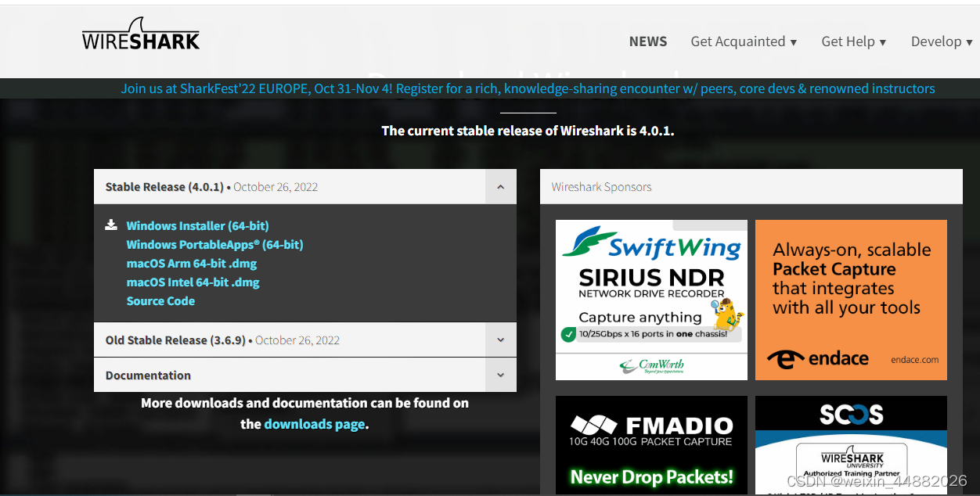Expand the Old Stable Release (3.6.9) section
The height and width of the screenshot is (496, 980).
coord(500,340)
